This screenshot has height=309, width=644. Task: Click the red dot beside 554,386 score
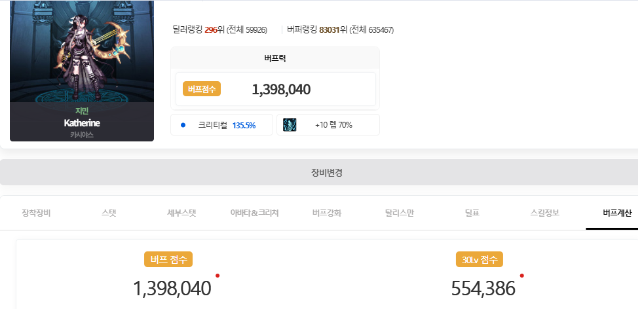521,276
